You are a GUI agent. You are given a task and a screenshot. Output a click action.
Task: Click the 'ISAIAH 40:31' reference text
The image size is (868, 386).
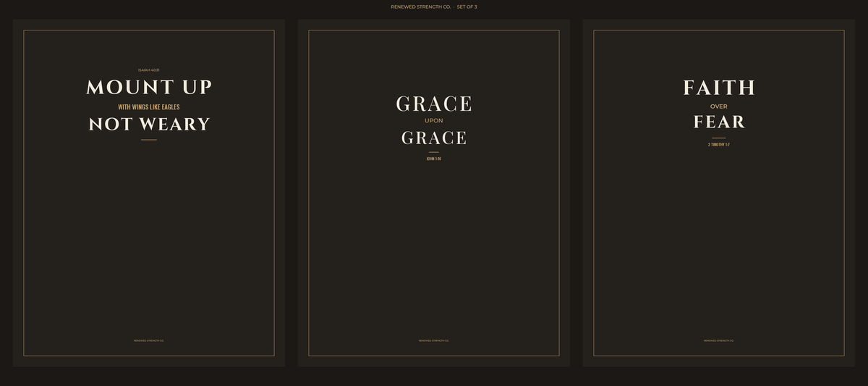pos(149,70)
